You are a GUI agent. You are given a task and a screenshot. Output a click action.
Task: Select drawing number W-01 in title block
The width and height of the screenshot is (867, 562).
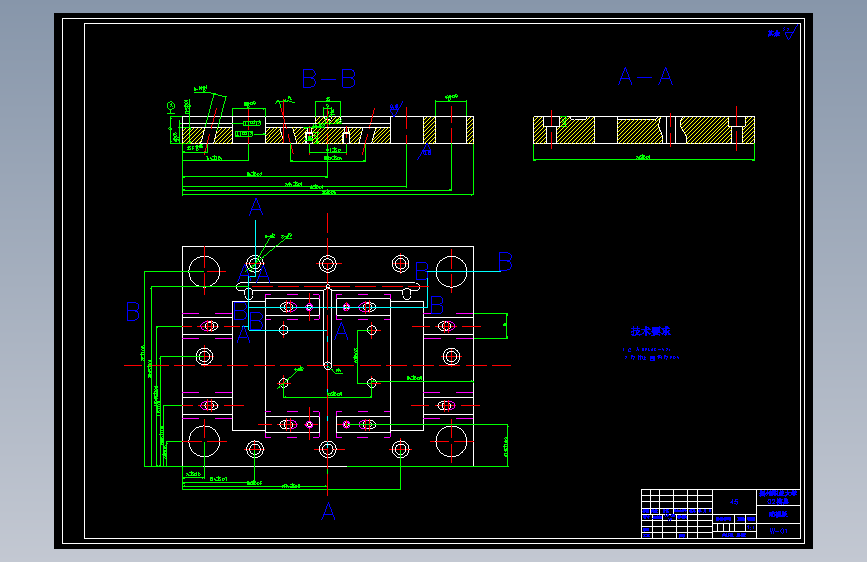(x=778, y=531)
